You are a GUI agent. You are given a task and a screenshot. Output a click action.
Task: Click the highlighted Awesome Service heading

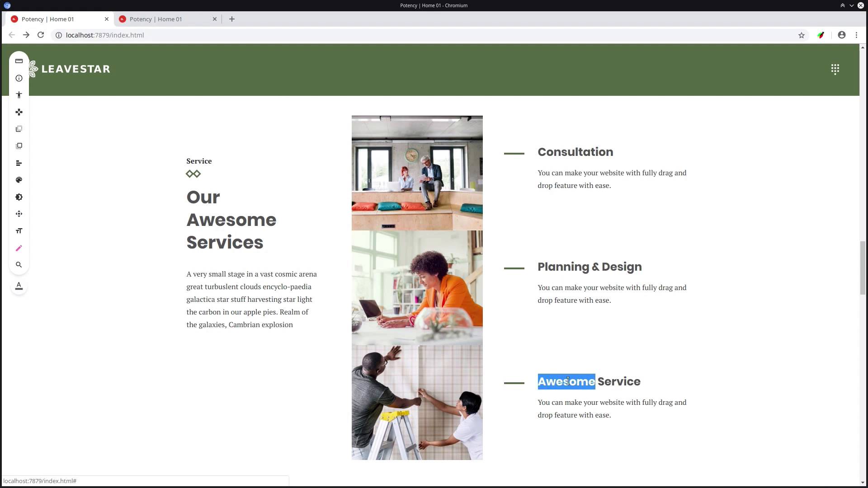[589, 381]
